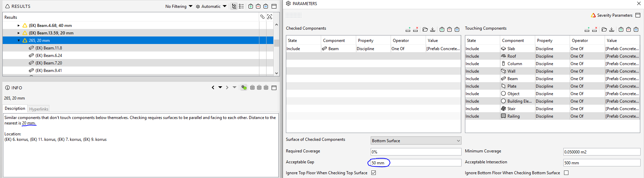
Task: Edit the Acceptable Intersection field
Action: coord(602,163)
